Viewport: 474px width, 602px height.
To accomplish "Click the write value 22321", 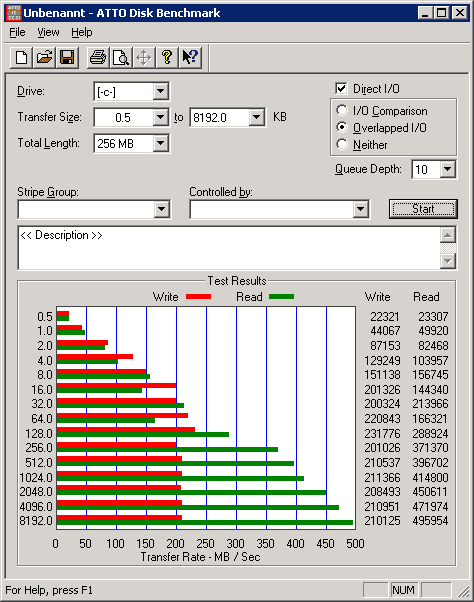I will click(385, 317).
